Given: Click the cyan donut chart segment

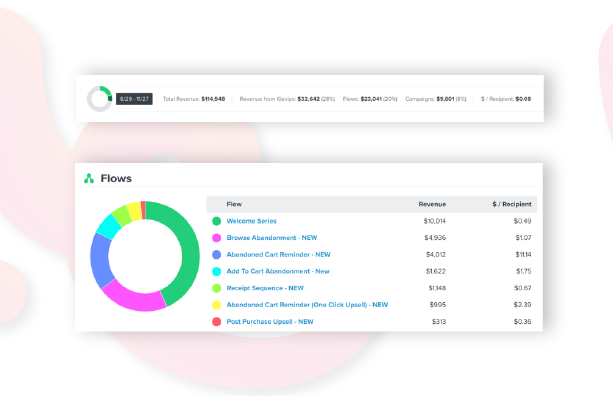Looking at the screenshot, I should click(109, 227).
